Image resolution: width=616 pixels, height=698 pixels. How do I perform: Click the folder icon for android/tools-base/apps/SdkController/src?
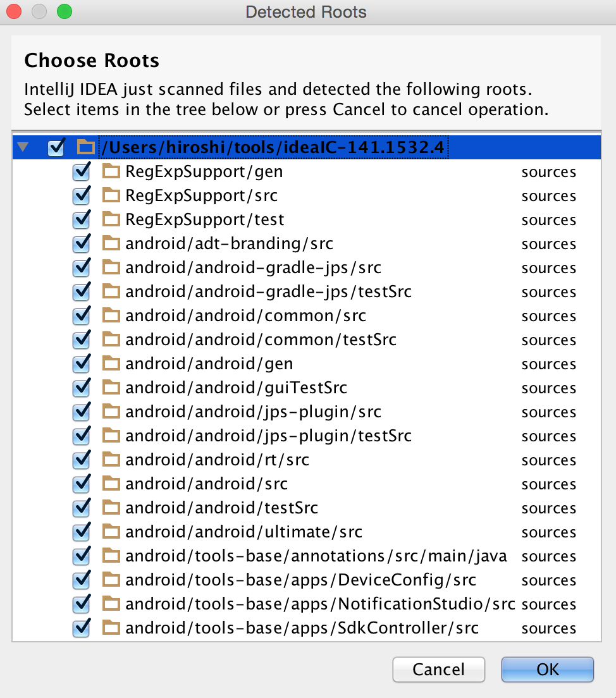click(110, 628)
